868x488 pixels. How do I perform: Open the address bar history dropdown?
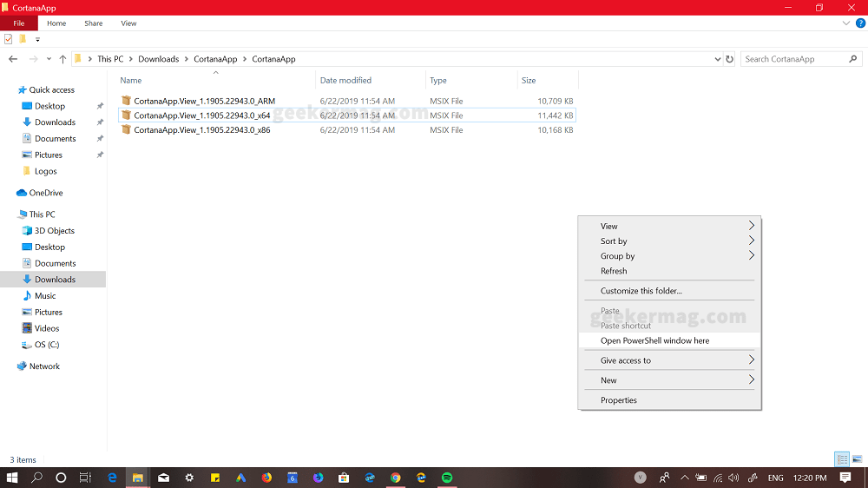[x=718, y=59]
